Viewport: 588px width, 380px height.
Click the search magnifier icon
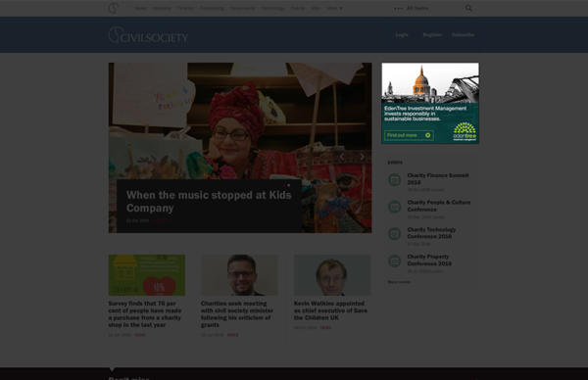468,8
